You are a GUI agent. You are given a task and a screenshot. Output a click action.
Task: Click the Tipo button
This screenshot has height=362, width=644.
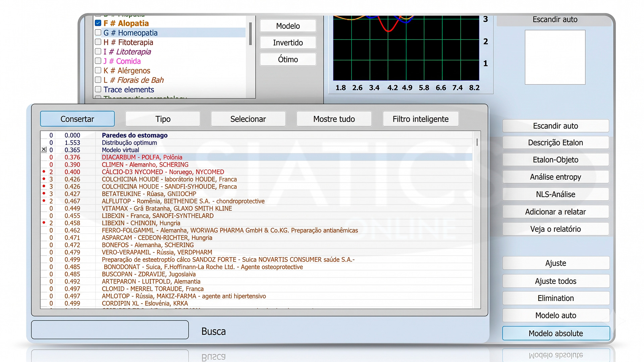[163, 119]
